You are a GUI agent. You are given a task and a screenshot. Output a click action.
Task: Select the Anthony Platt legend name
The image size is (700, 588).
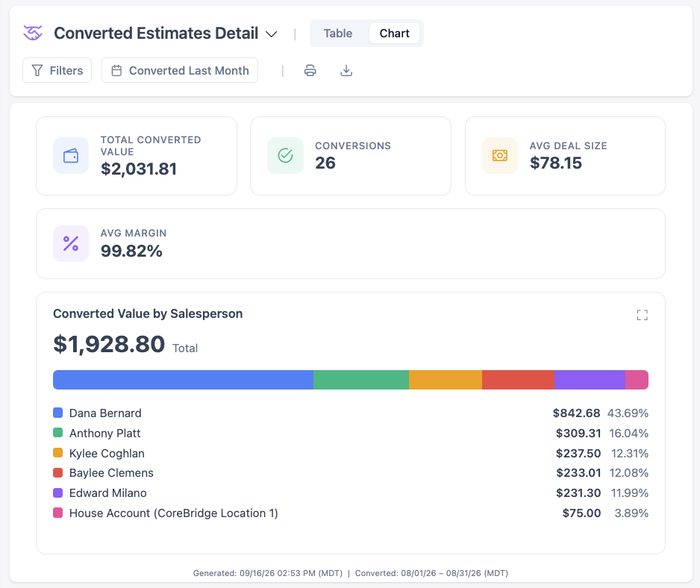click(105, 434)
